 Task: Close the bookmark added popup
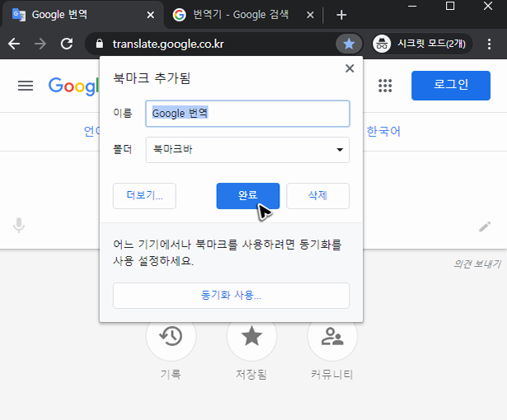pos(350,68)
